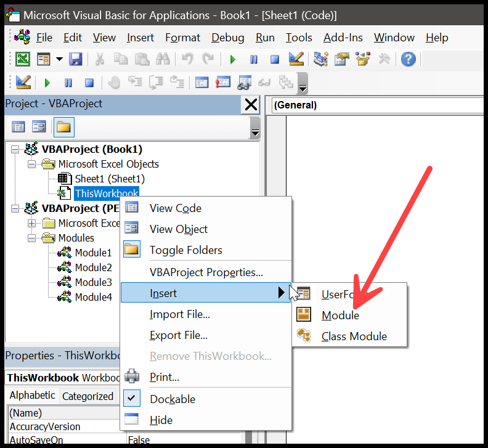
Task: Open Help blue question mark icon
Action: pos(409,59)
